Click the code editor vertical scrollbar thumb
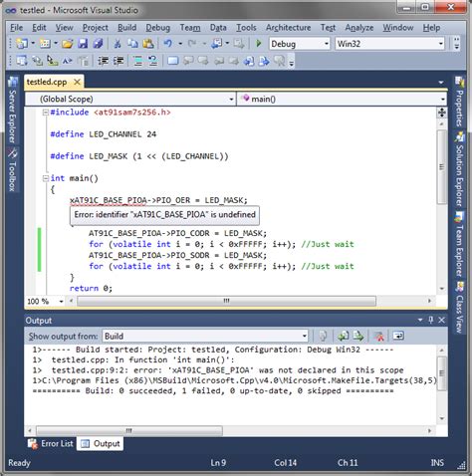 coord(441,166)
